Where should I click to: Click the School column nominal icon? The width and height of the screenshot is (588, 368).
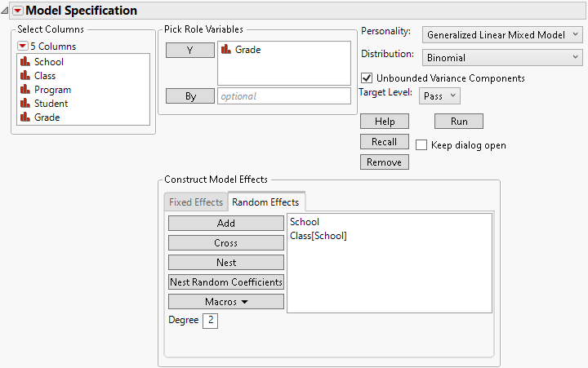click(25, 62)
